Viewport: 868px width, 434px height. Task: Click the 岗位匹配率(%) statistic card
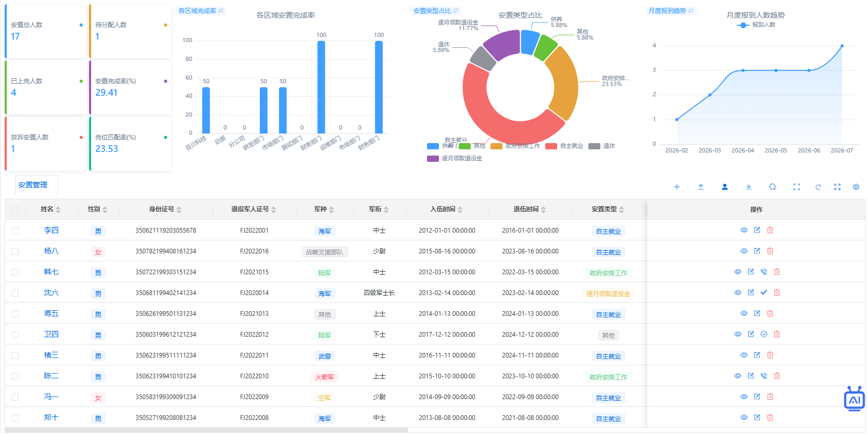coord(130,144)
